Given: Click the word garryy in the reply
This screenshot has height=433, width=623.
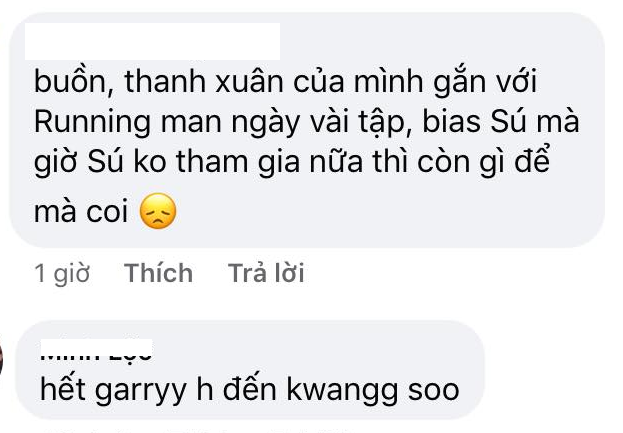Looking at the screenshot, I should pos(141,392).
